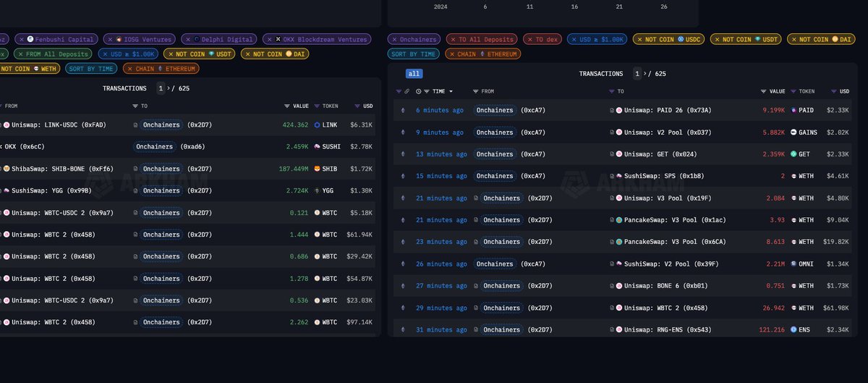
Task: Click the Uniswap logo next to LINK-USDC (0xFAD)
Action: tap(7, 125)
